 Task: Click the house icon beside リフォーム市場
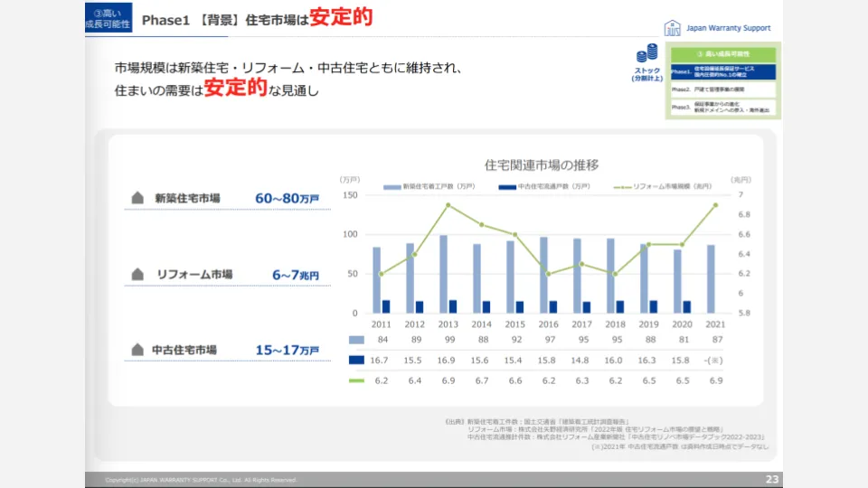point(137,274)
